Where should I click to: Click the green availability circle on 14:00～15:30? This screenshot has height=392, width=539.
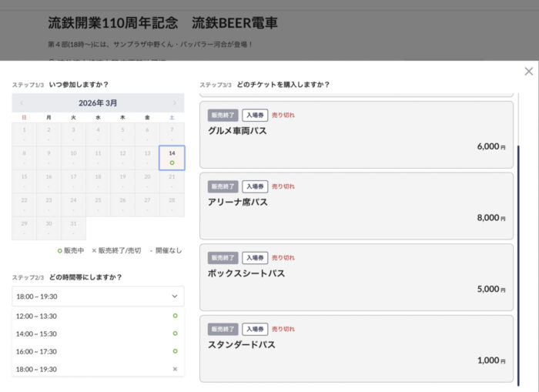point(175,333)
